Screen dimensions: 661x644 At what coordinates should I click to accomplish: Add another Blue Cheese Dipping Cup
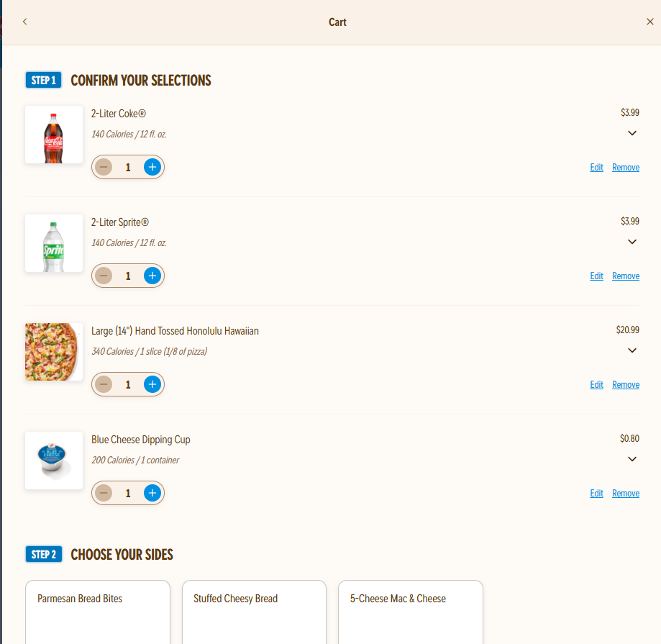[x=152, y=493]
